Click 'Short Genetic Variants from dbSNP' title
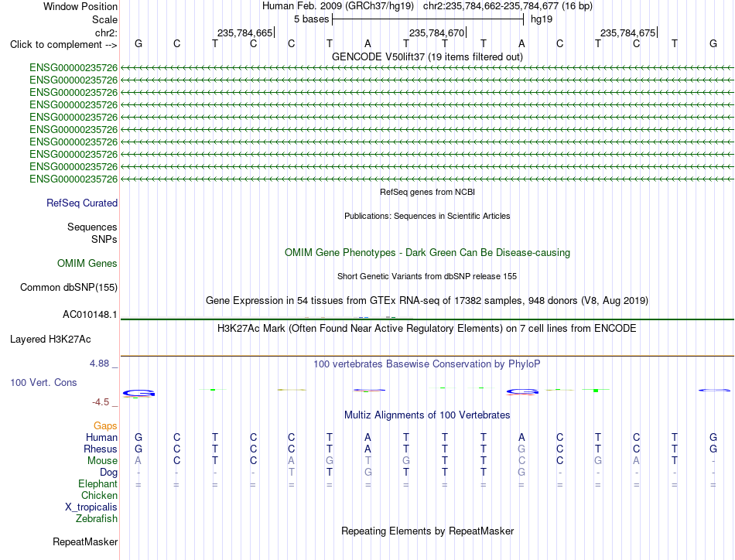This screenshot has height=560, width=735. (427, 276)
